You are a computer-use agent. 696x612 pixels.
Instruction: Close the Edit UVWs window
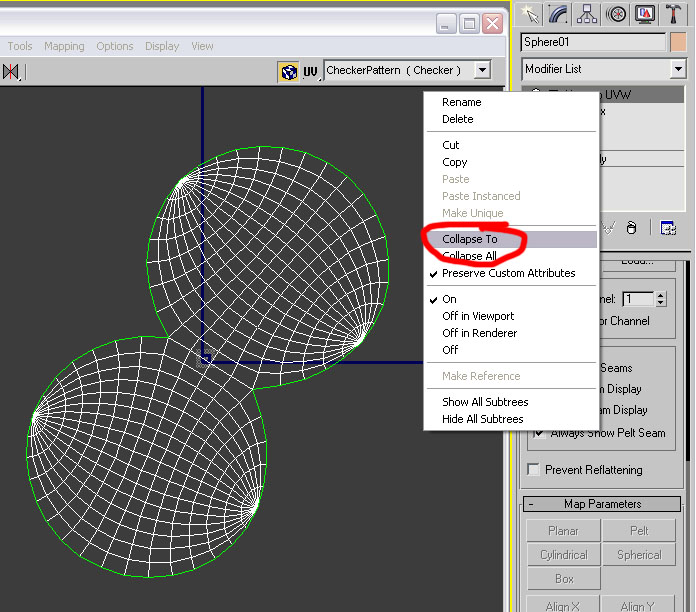click(x=493, y=23)
